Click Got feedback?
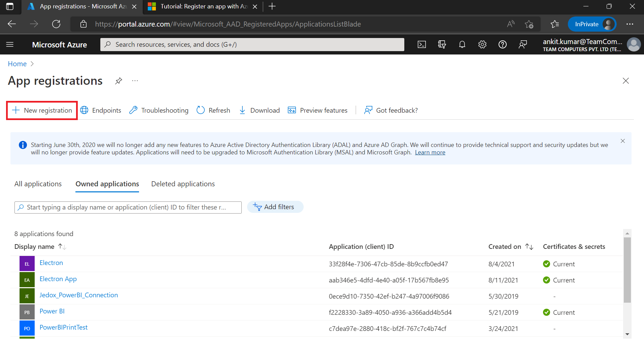 [391, 110]
